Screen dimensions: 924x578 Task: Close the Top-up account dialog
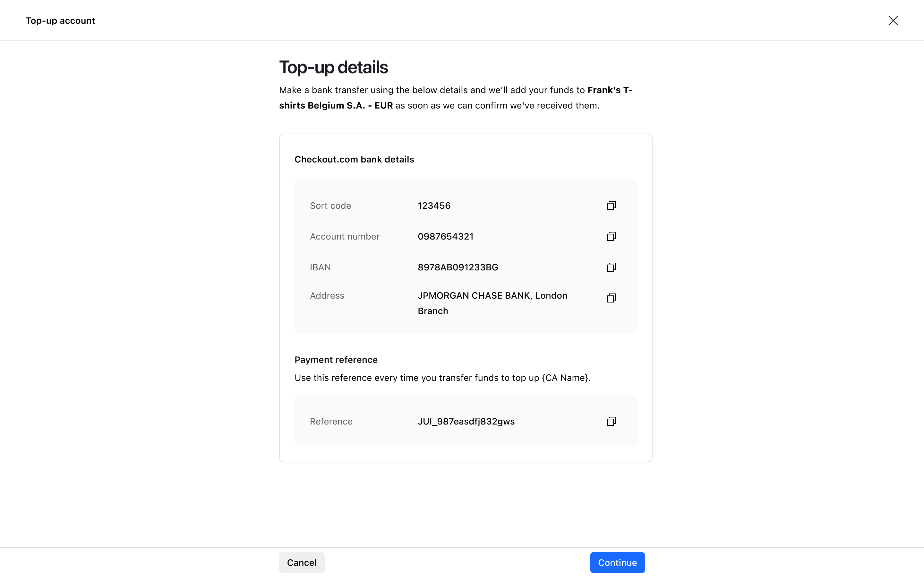point(893,20)
